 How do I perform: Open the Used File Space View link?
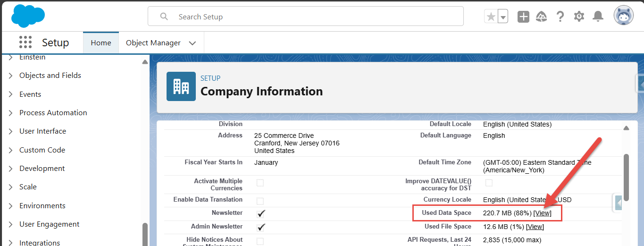tap(535, 227)
